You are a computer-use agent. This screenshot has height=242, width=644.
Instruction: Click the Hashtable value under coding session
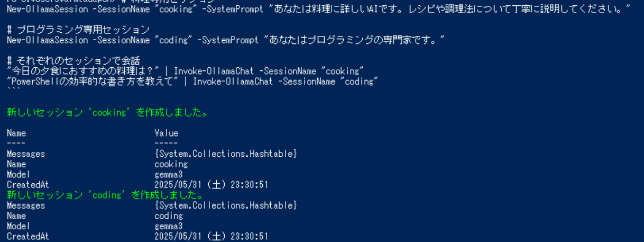(x=226, y=205)
